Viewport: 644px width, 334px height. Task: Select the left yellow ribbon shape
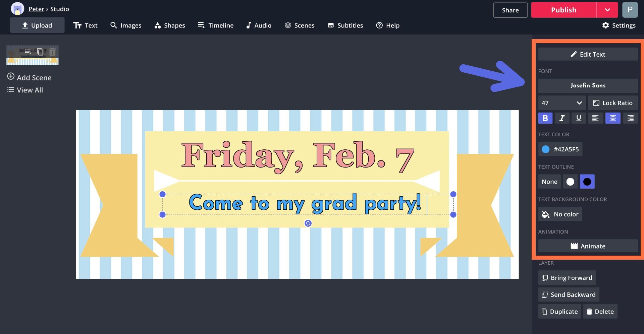(119, 205)
